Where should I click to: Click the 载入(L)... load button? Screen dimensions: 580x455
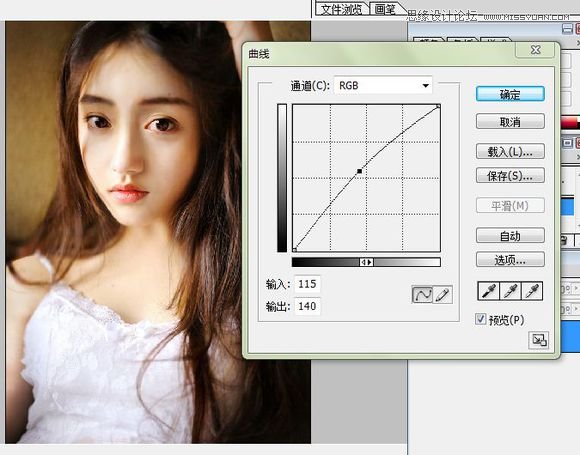point(510,151)
